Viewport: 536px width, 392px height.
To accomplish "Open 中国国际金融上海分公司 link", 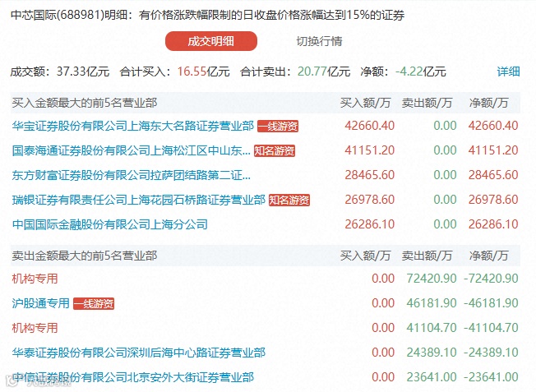I will pyautogui.click(x=109, y=224).
